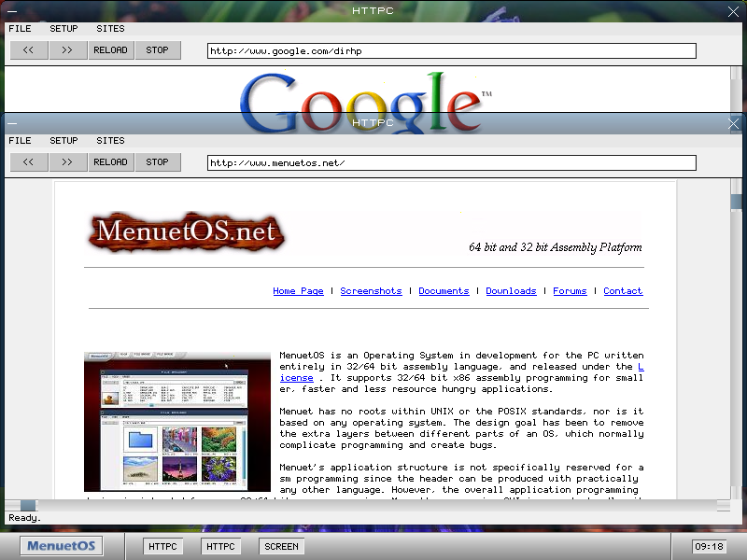Open SETUP menu in the Google HTTPC window
The height and width of the screenshot is (560, 747).
(x=63, y=29)
